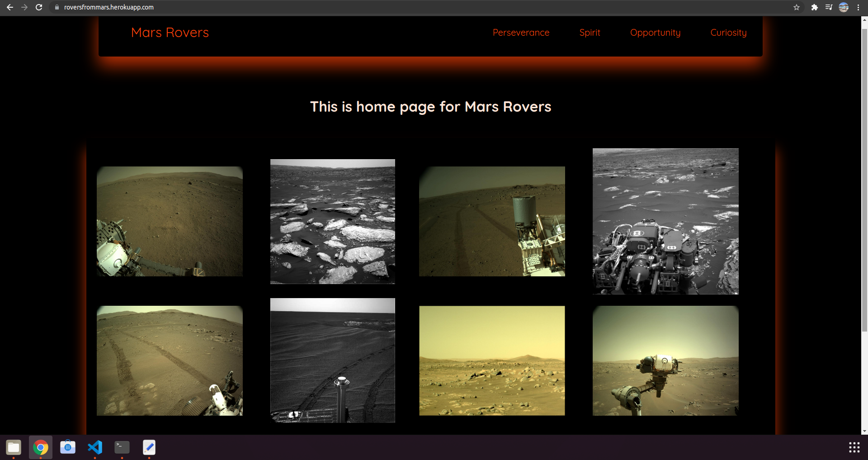Click the browser profile avatar

844,7
